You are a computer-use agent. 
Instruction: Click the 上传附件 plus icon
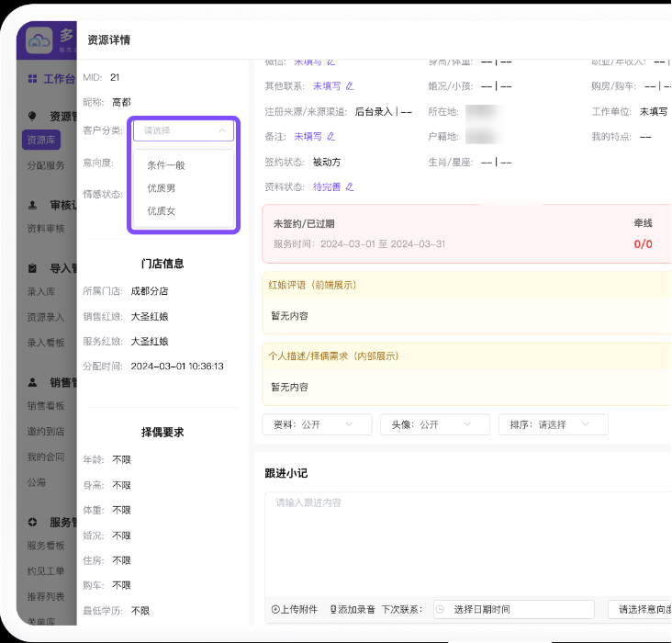[275, 609]
